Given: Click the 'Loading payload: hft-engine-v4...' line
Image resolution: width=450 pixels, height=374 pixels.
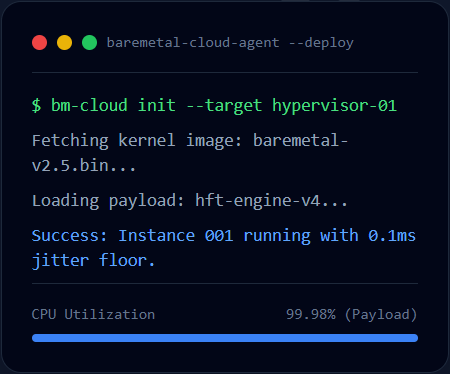Looking at the screenshot, I should (x=190, y=201).
